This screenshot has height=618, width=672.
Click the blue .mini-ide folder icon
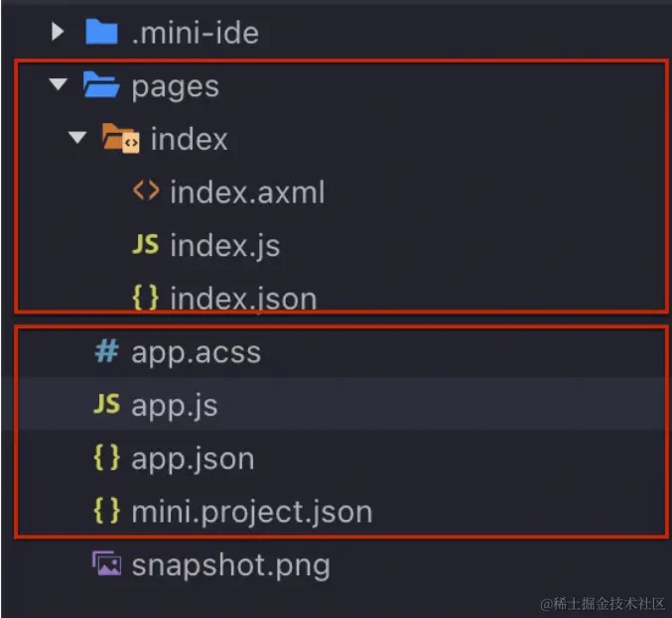coord(101,33)
